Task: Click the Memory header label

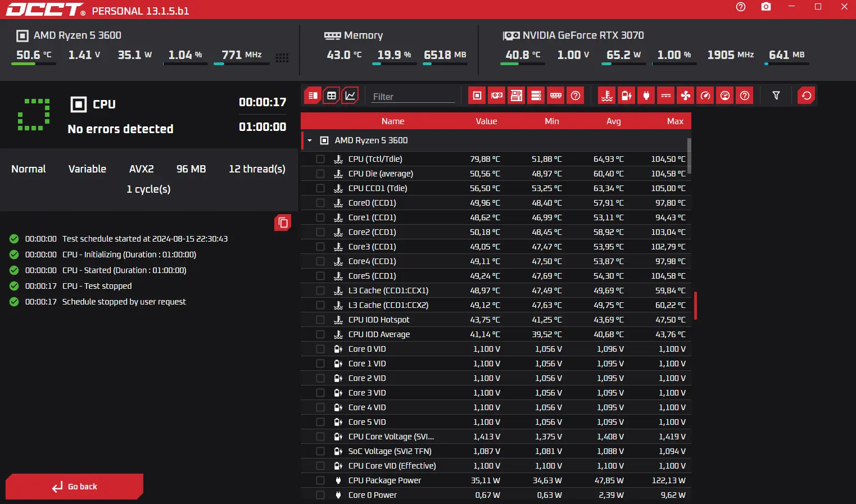Action: click(x=364, y=35)
